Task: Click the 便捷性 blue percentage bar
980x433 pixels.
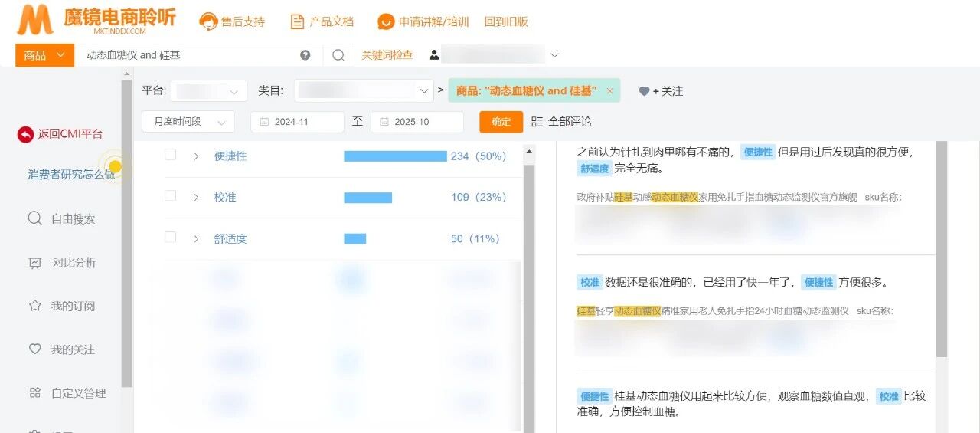Action: (395, 156)
